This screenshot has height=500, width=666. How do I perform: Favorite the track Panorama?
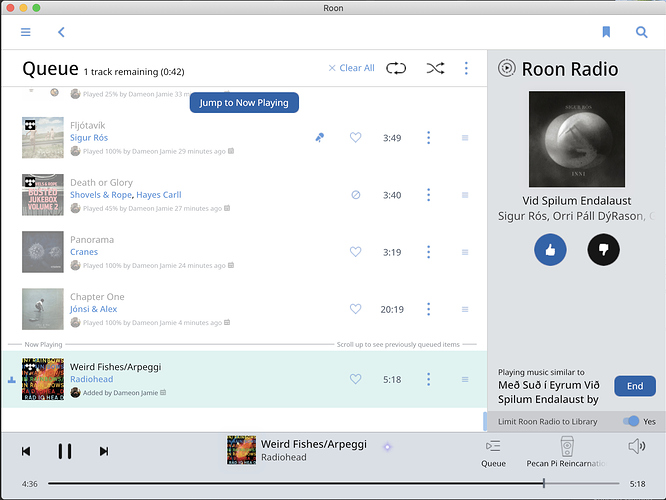pyautogui.click(x=356, y=251)
